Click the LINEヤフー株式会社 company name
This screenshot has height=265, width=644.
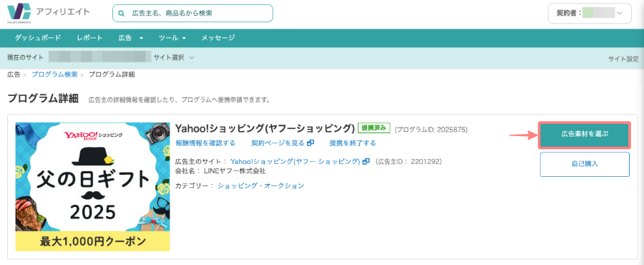point(235,170)
